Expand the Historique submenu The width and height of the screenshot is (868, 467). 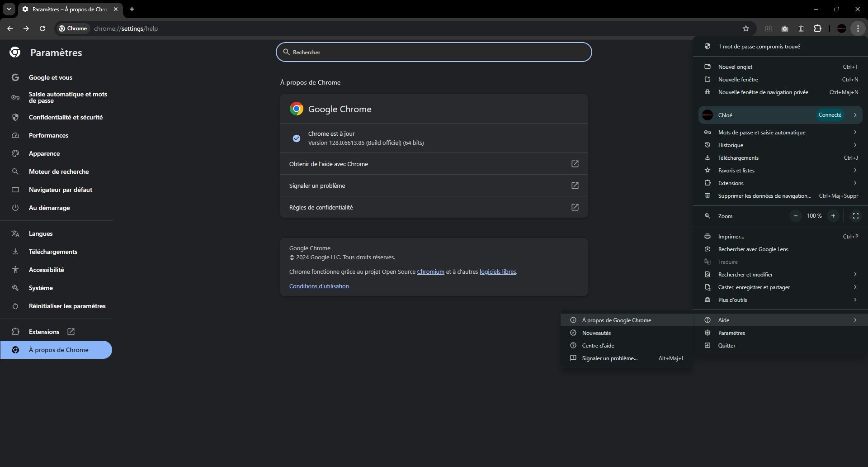click(x=855, y=145)
